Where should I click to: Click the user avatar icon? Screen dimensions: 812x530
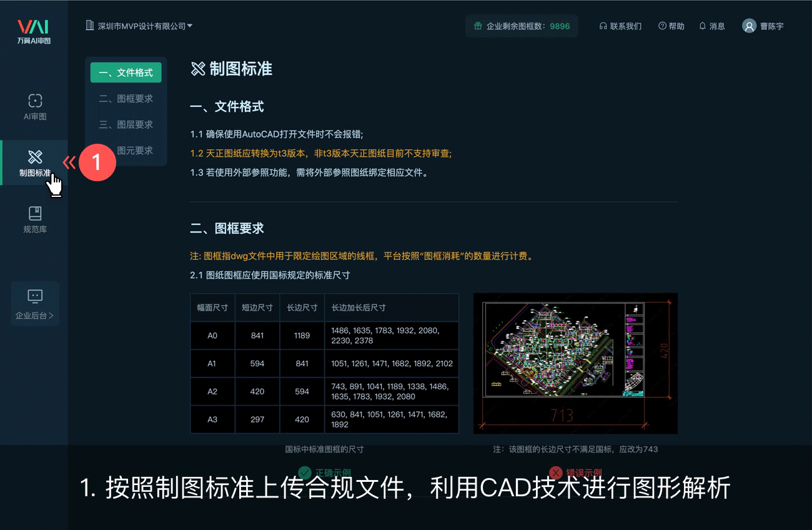749,26
